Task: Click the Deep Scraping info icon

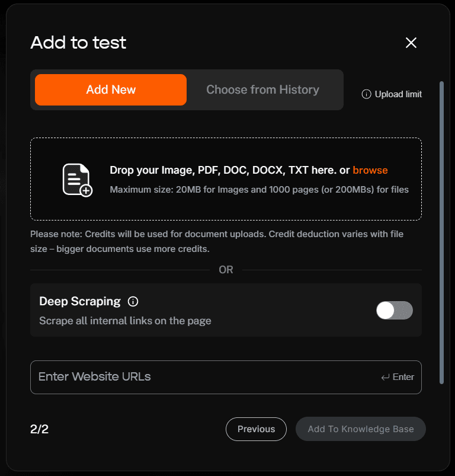Action: tap(133, 302)
